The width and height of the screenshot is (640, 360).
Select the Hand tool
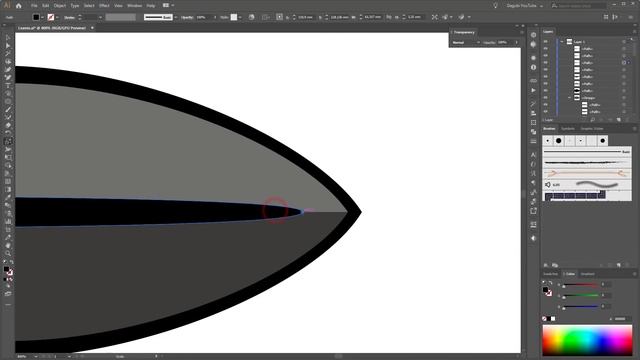[x=8, y=246]
